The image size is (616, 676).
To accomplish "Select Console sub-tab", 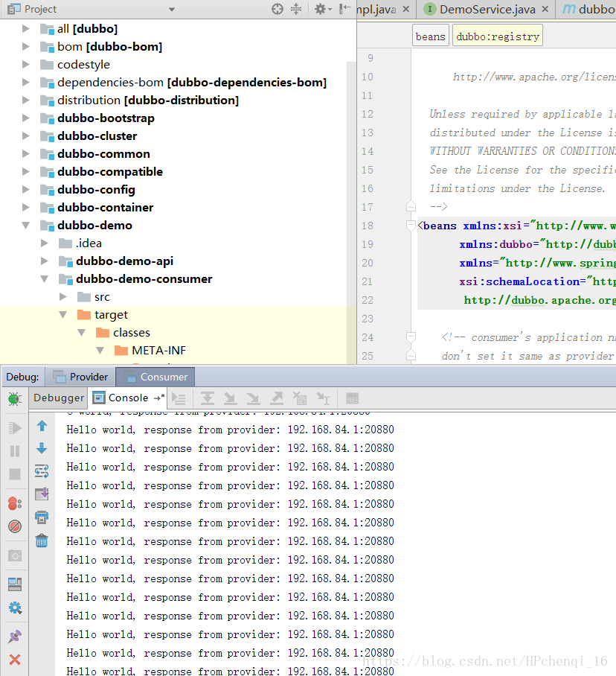I will click(x=128, y=398).
